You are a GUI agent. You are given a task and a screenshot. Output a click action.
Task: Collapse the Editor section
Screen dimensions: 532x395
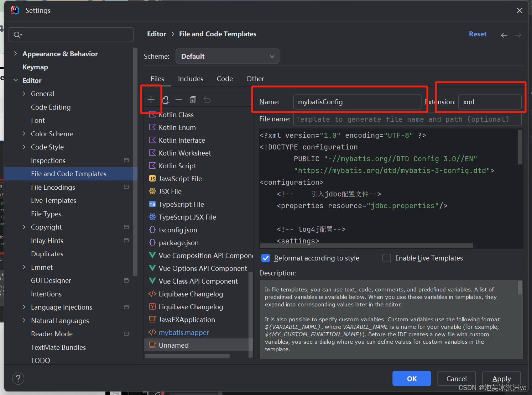tap(16, 80)
